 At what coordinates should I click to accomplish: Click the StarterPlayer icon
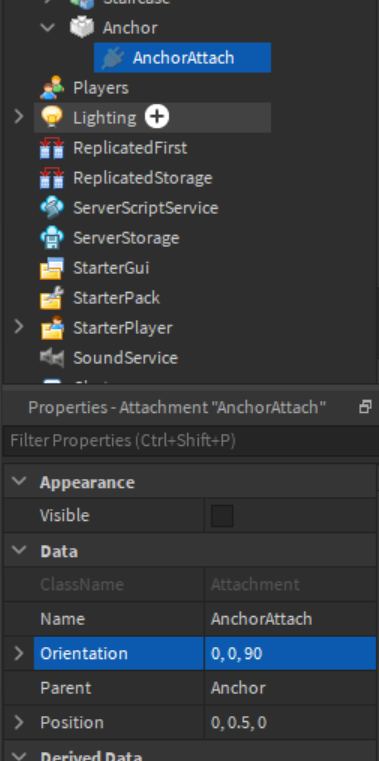pyautogui.click(x=52, y=328)
